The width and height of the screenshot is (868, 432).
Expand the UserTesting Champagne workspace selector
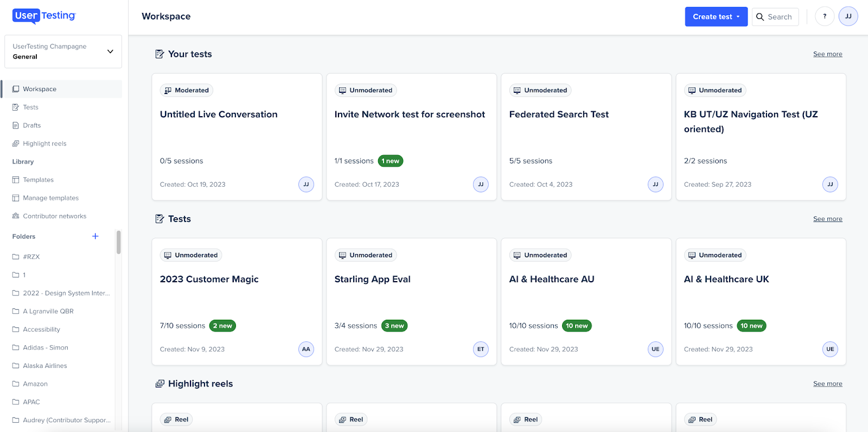[x=63, y=52]
